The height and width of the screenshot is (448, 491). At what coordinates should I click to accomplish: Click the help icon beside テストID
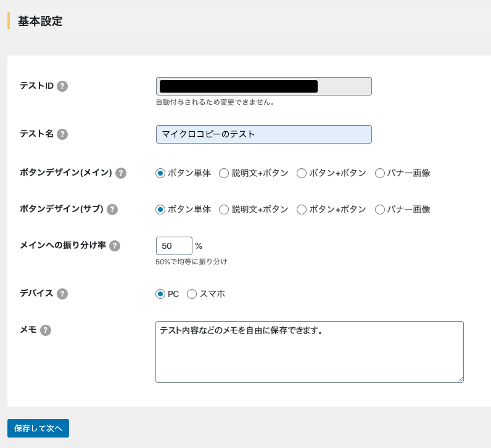(x=62, y=86)
